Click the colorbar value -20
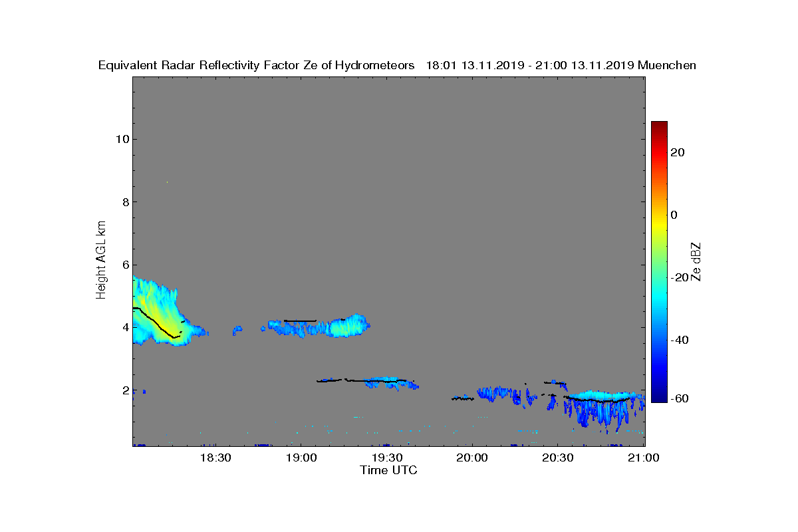 point(679,277)
